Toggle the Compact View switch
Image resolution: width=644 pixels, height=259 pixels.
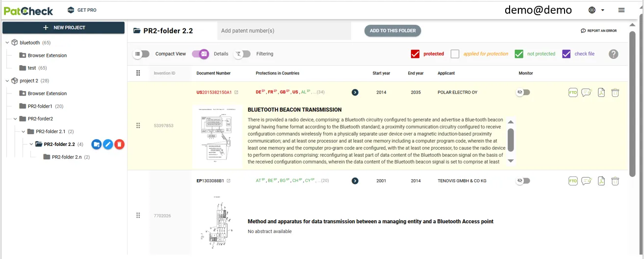(x=141, y=54)
